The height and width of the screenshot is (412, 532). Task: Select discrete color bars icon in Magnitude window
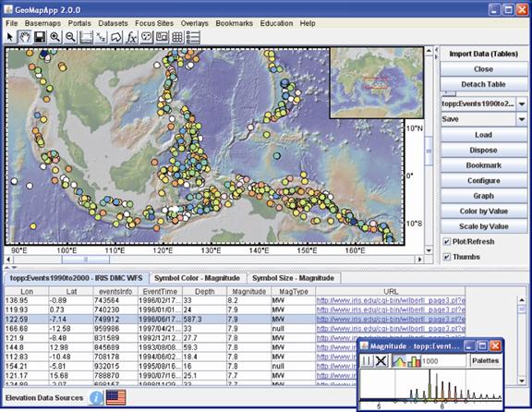tap(414, 361)
